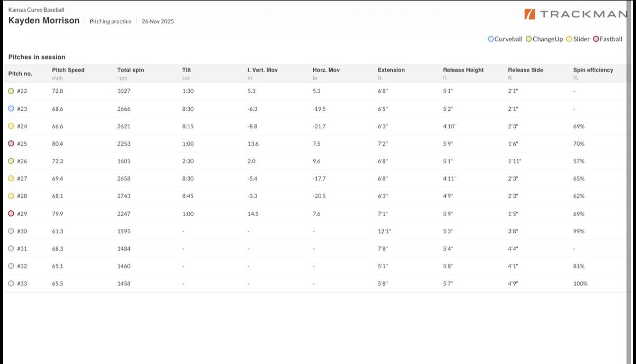The height and width of the screenshot is (364, 636).
Task: Click the 80.4 pitch speed value
Action: [x=57, y=144]
